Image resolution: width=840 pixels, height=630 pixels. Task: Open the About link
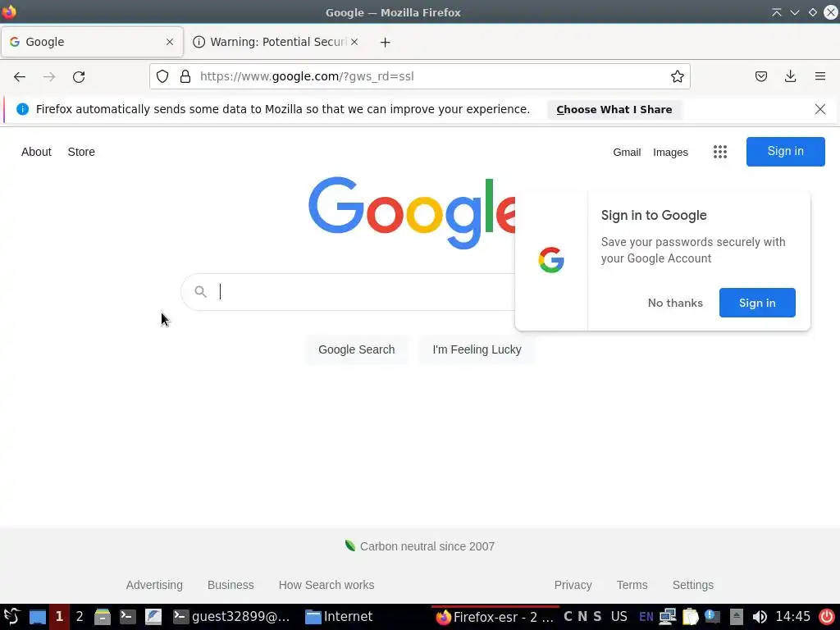pyautogui.click(x=36, y=152)
